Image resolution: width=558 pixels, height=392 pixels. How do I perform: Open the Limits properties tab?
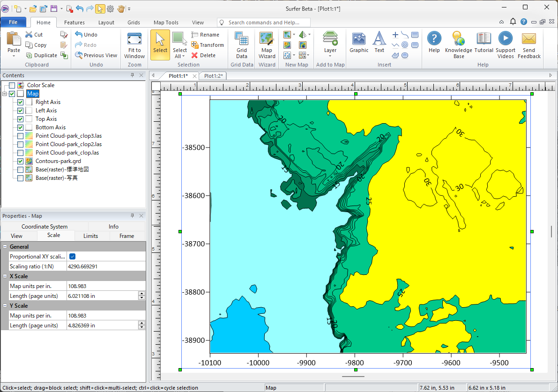(x=90, y=236)
